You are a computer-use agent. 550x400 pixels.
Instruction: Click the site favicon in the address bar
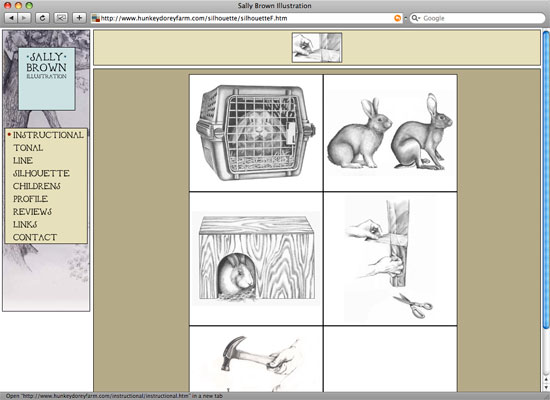95,18
